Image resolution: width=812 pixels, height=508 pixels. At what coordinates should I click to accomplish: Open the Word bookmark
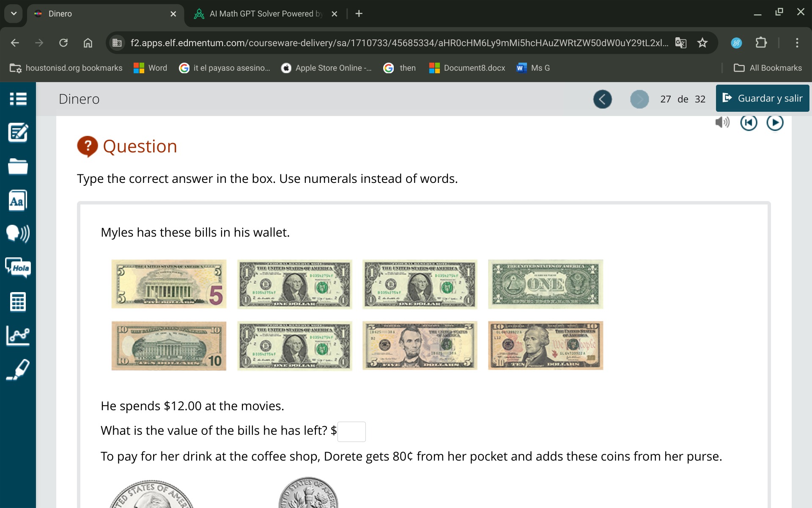click(151, 68)
